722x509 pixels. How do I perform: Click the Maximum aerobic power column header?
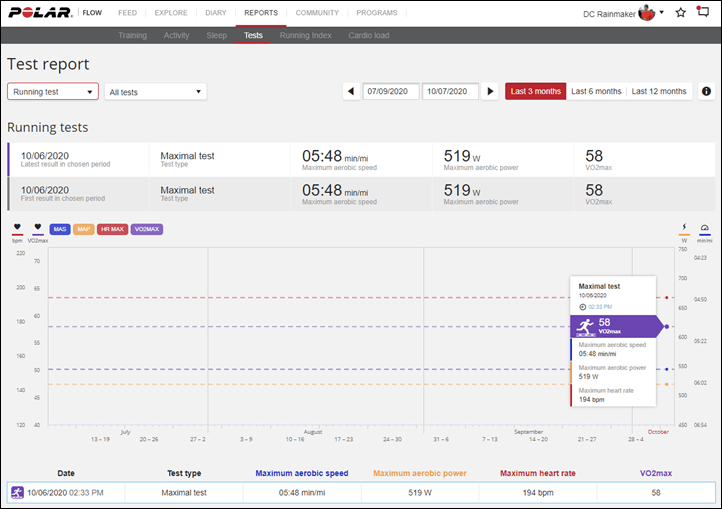click(x=419, y=473)
